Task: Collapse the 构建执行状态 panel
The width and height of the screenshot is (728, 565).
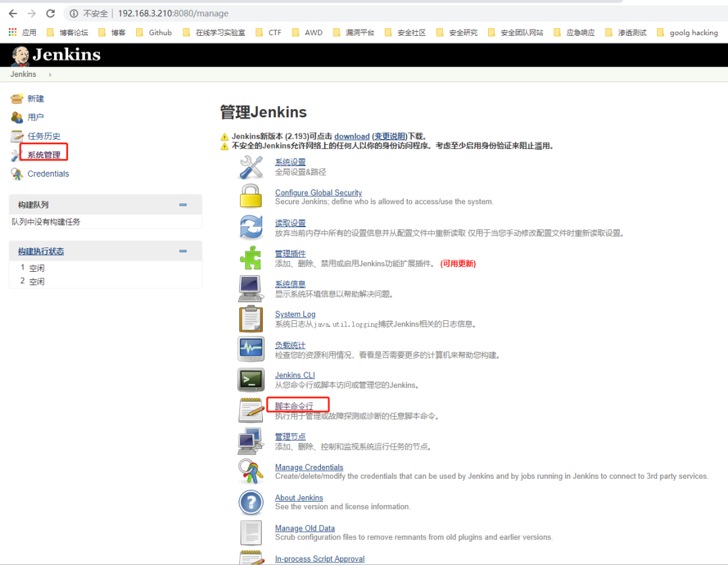Action: tap(183, 251)
